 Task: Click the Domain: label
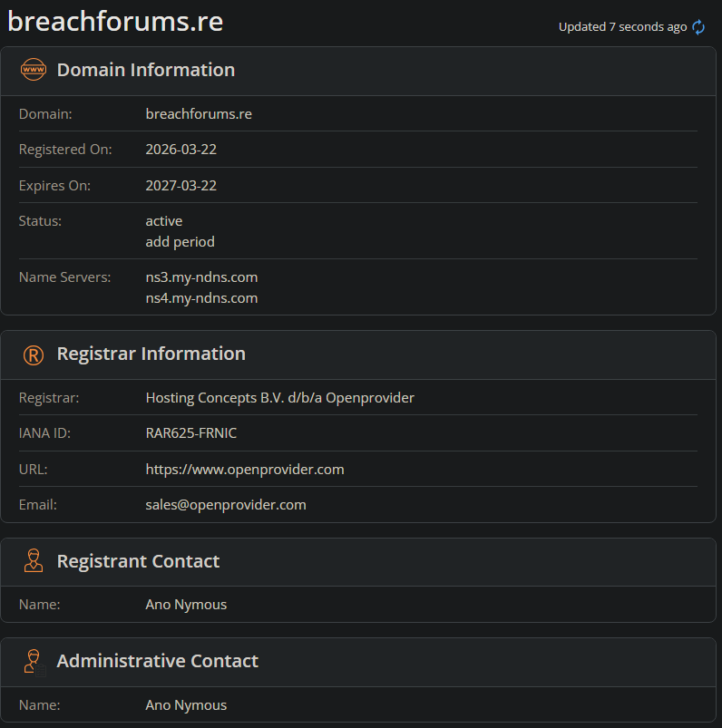coord(45,113)
